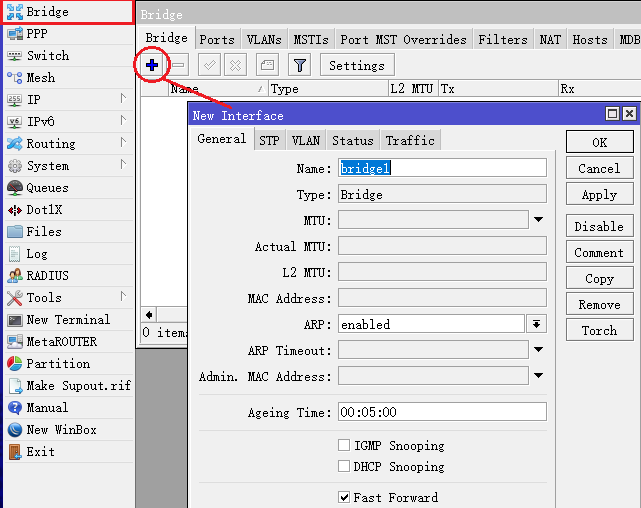Expand the ARP Timeout field arrow
Screen dimensions: 641x508
[538, 350]
